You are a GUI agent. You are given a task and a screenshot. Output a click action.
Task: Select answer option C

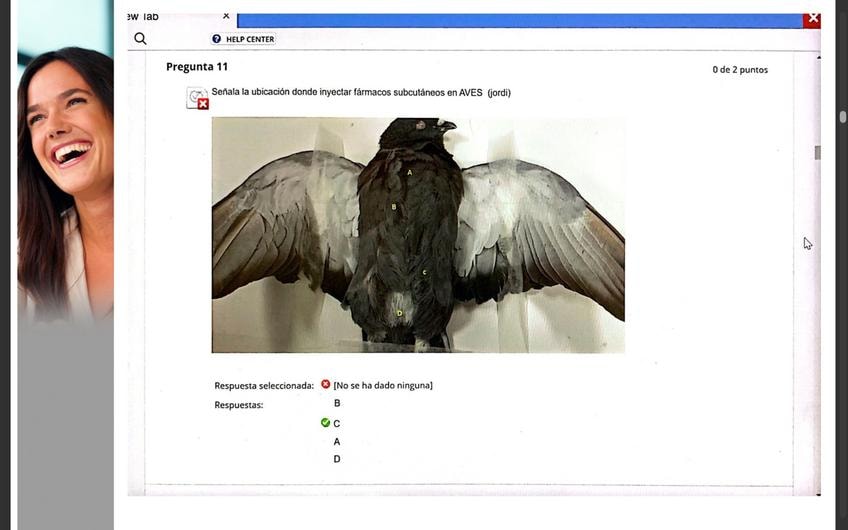pos(336,423)
